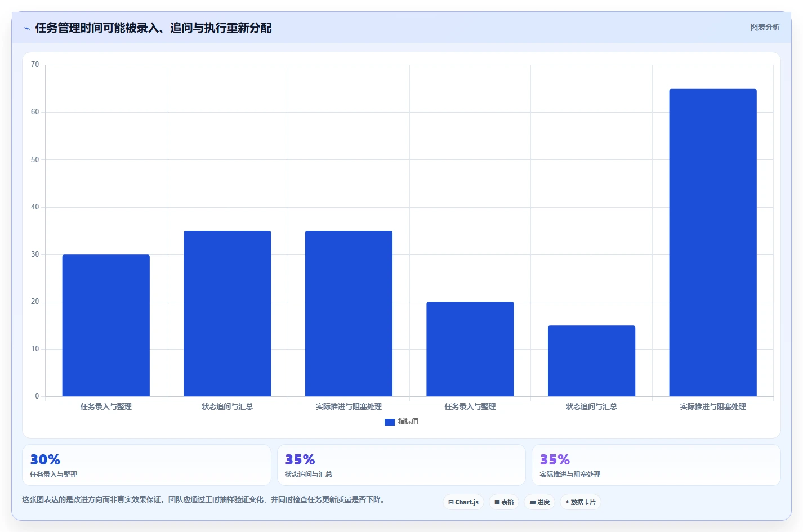Click the y-axis label 70
803x532 pixels.
(x=35, y=65)
